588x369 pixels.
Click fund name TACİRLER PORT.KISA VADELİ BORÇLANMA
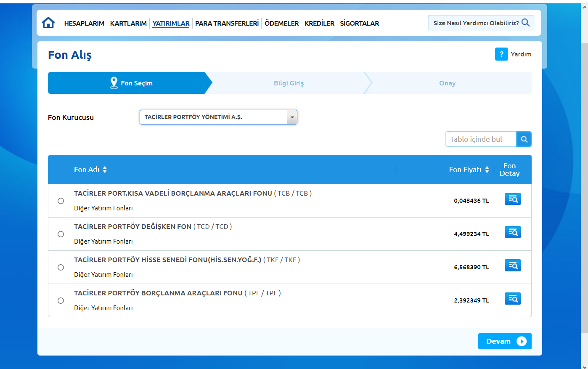point(173,194)
